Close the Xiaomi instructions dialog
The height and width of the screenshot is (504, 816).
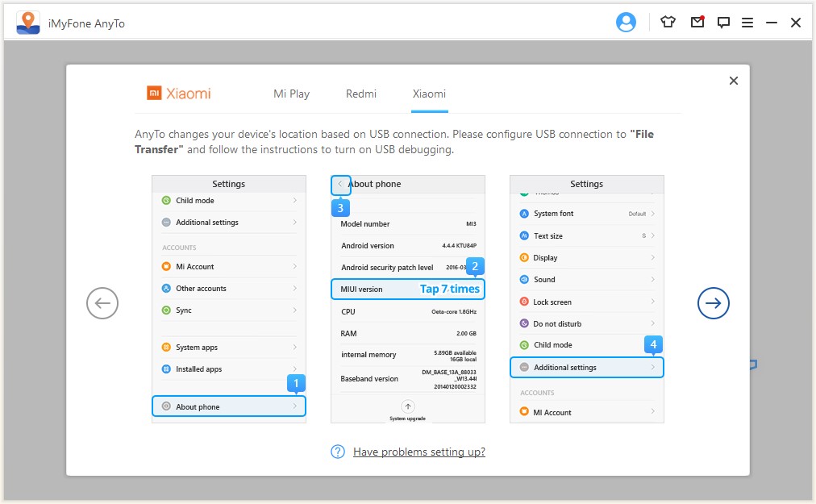[x=733, y=81]
